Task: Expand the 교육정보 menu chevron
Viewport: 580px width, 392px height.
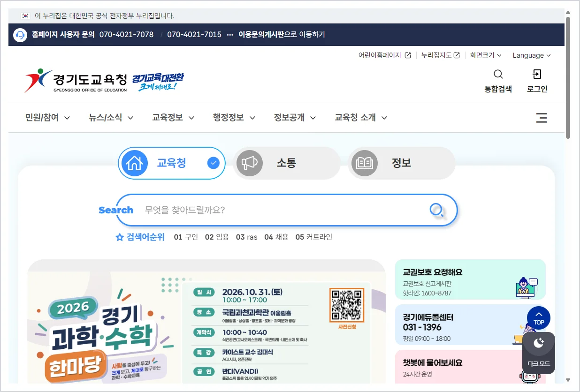Action: click(191, 118)
